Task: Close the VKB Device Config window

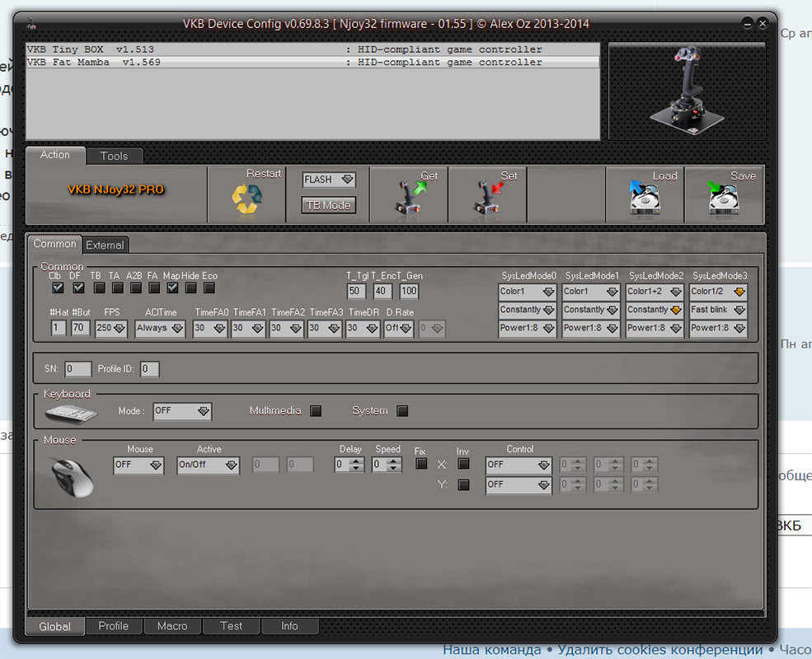Action: [763, 23]
